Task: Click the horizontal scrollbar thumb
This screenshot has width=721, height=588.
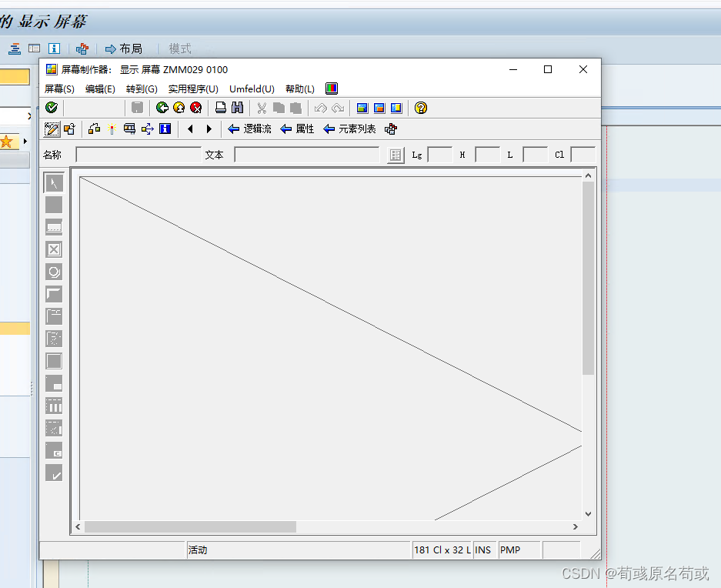Action: [190, 526]
